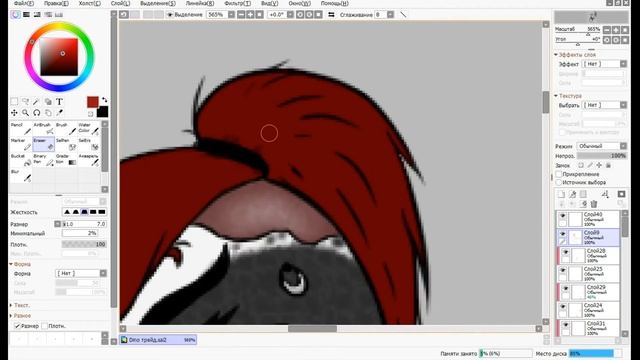Open the Правка menu
640x360 pixels.
tap(56, 3)
